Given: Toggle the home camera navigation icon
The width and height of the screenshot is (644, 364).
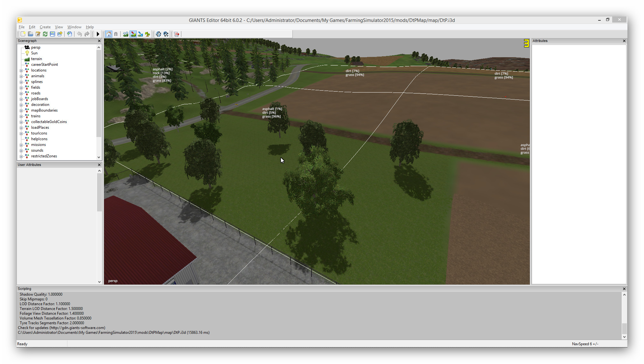Looking at the screenshot, I should coord(109,34).
